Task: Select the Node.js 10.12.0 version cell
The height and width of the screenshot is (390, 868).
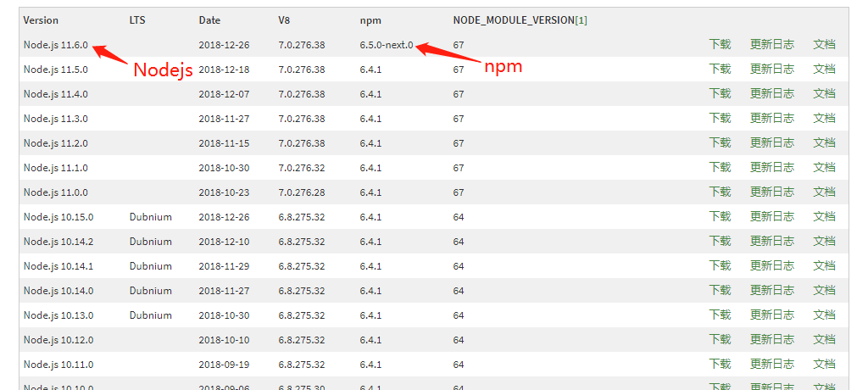Action: tap(58, 340)
